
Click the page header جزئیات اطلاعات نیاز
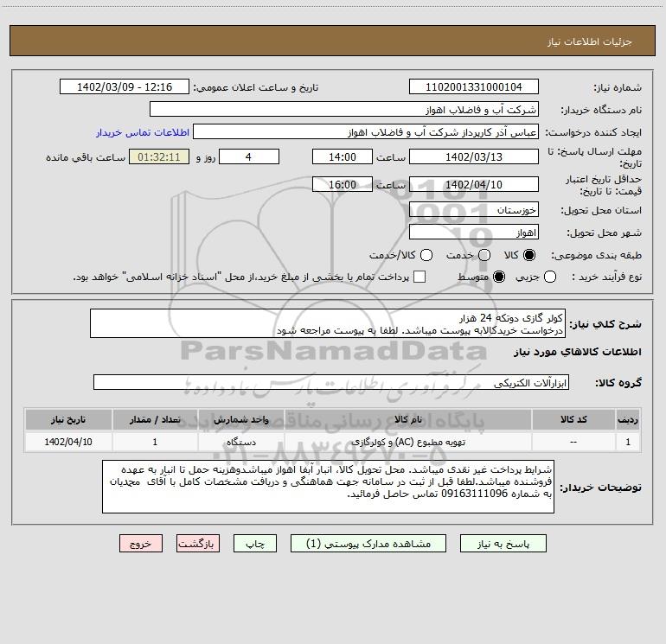[x=589, y=41]
